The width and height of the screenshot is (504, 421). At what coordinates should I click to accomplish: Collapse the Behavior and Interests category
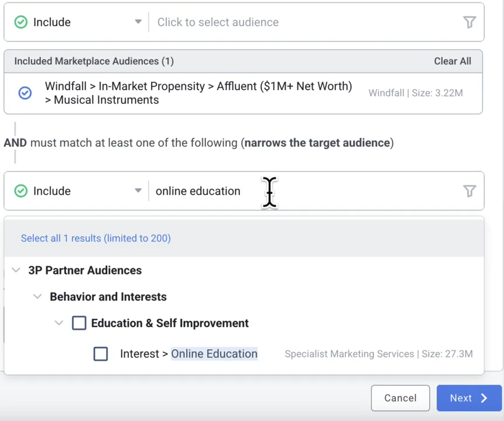click(37, 296)
